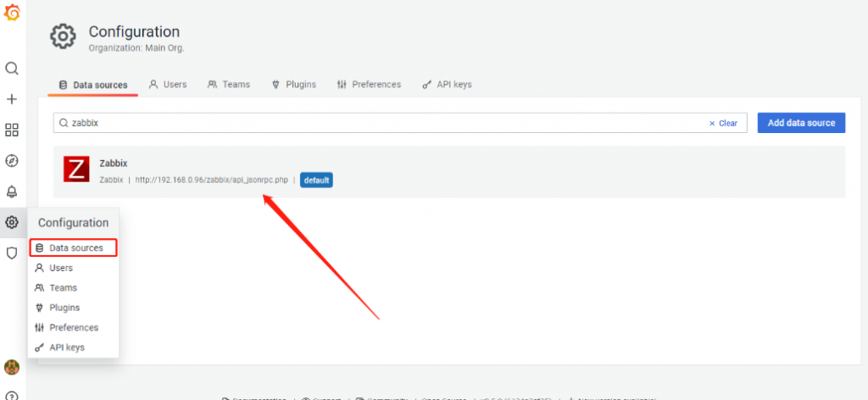Clear the zabbix search filter
Image resolution: width=868 pixels, height=400 pixels.
[723, 124]
